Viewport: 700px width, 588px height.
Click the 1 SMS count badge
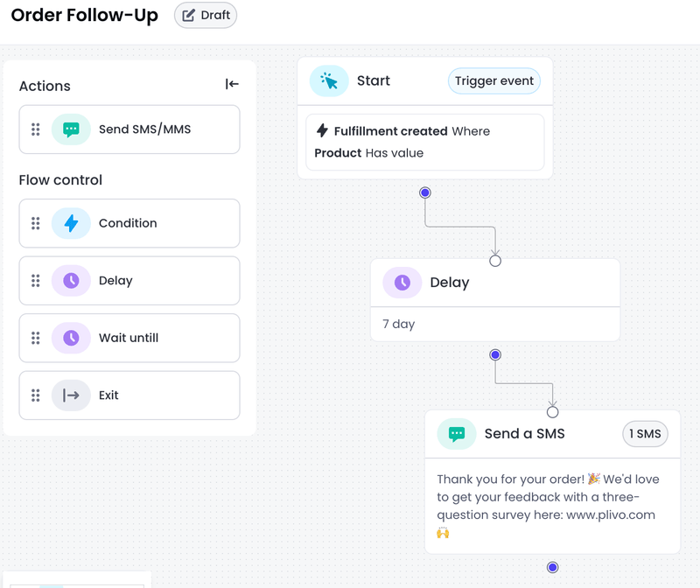pyautogui.click(x=645, y=434)
